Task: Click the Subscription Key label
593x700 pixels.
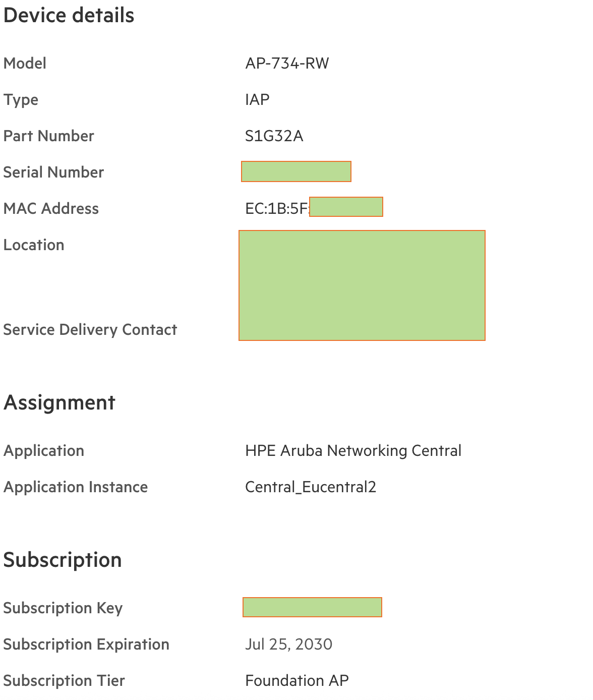Action: point(63,608)
